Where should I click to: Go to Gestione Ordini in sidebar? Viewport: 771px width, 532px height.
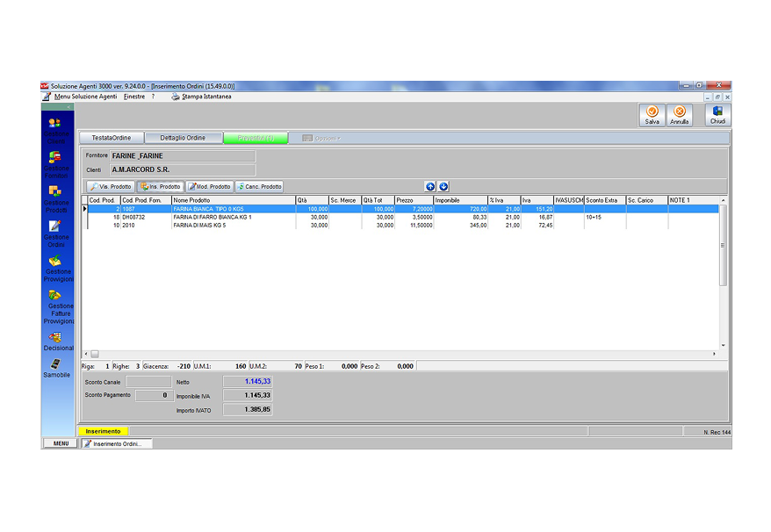point(55,226)
